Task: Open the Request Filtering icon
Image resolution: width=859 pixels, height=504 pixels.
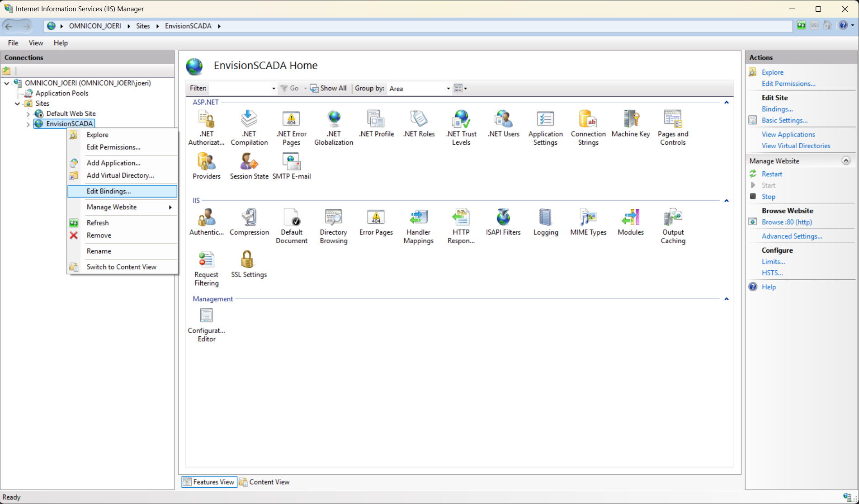Action: [x=206, y=268]
